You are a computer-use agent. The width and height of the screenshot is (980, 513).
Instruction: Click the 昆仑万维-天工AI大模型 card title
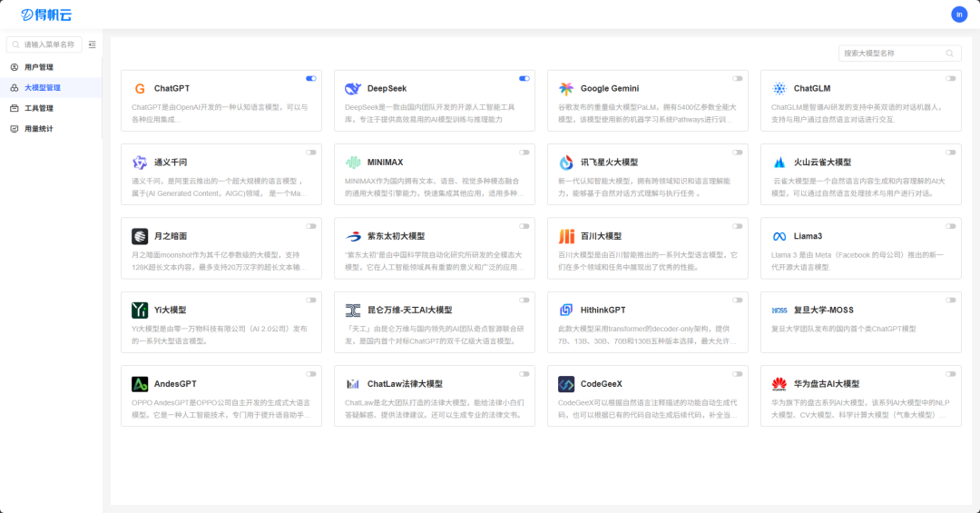click(x=409, y=311)
